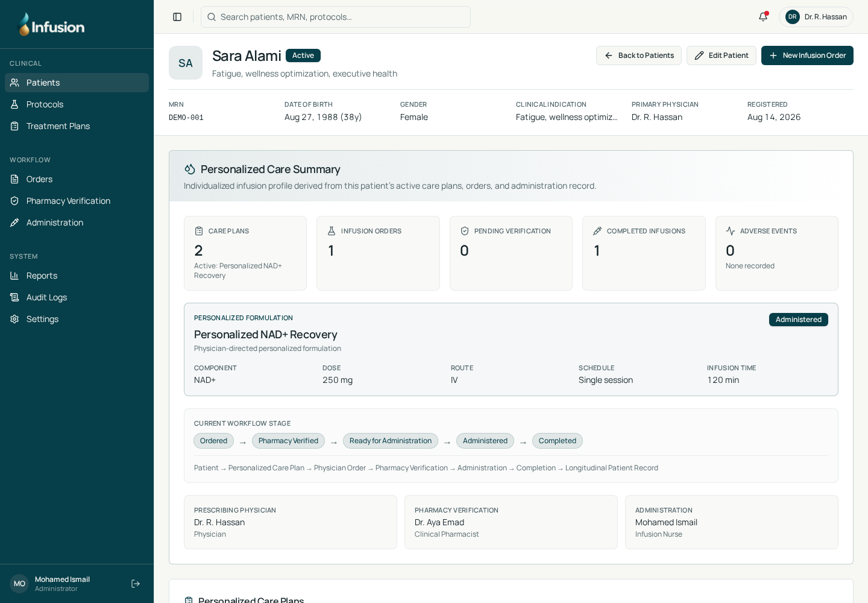Viewport: 868px width, 603px height.
Task: Toggle the sidebar panel icon
Action: 177,17
